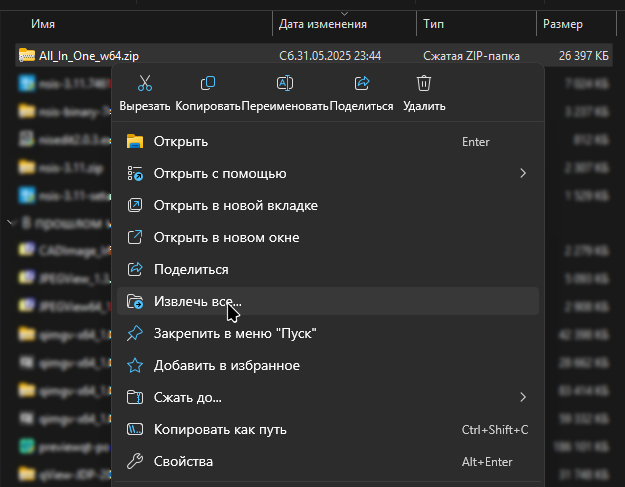Image resolution: width=625 pixels, height=487 pixels.
Task: Expand Открыть с помощью submenu arrow
Action: pyautogui.click(x=523, y=173)
